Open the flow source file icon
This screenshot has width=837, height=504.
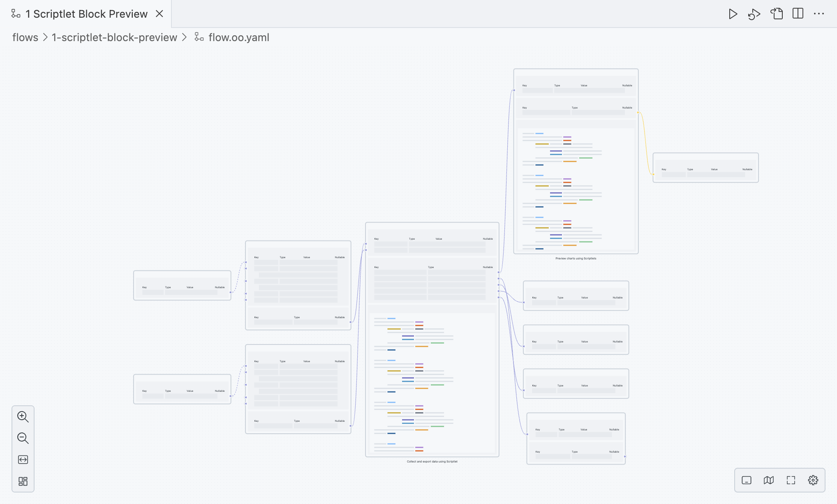[776, 14]
